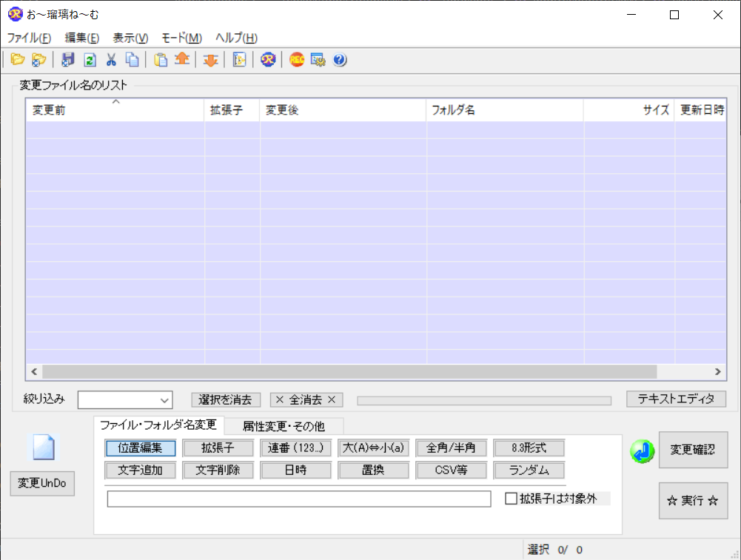The height and width of the screenshot is (560, 741).
Task: Click the green circle return arrow icon
Action: [643, 451]
